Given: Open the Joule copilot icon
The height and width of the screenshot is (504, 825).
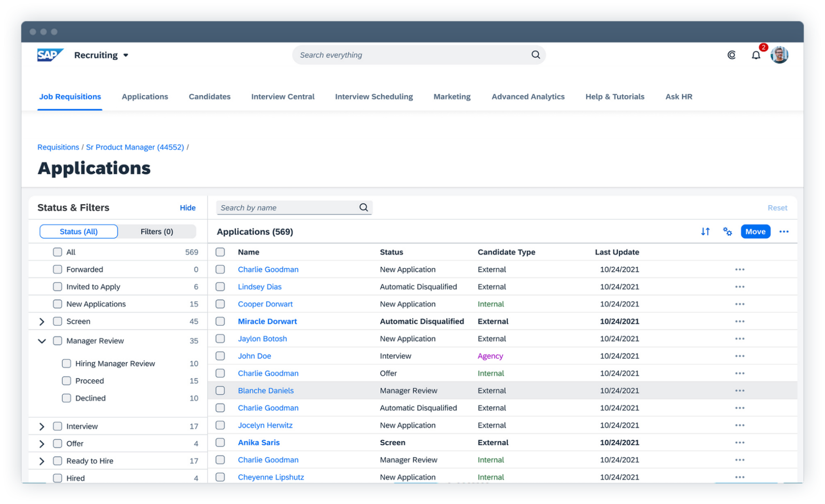Looking at the screenshot, I should [x=732, y=55].
